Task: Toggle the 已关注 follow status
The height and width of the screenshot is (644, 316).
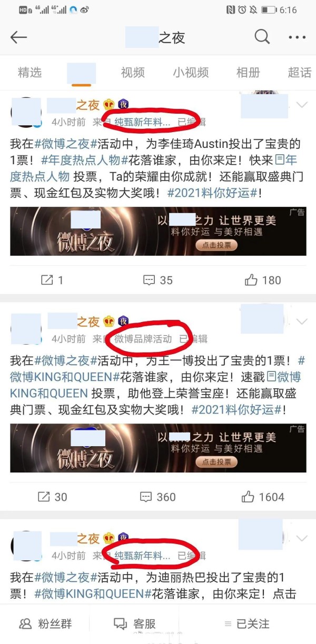Action: point(247,624)
